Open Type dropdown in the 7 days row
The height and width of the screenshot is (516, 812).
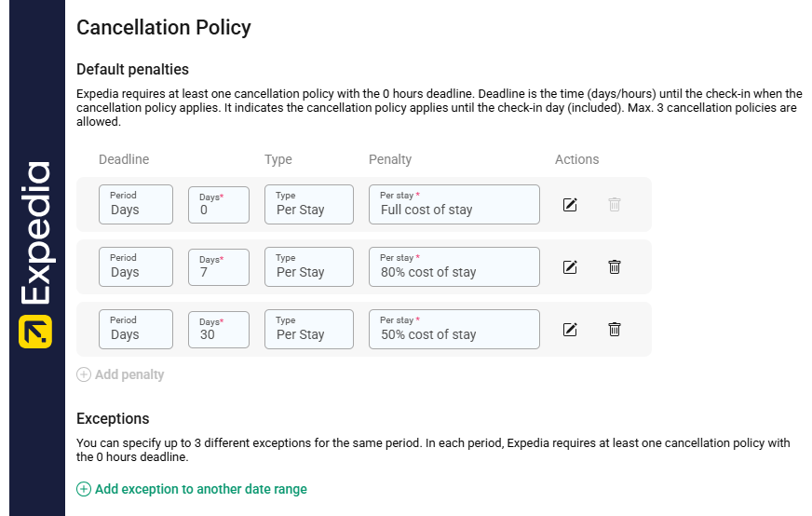tap(309, 266)
